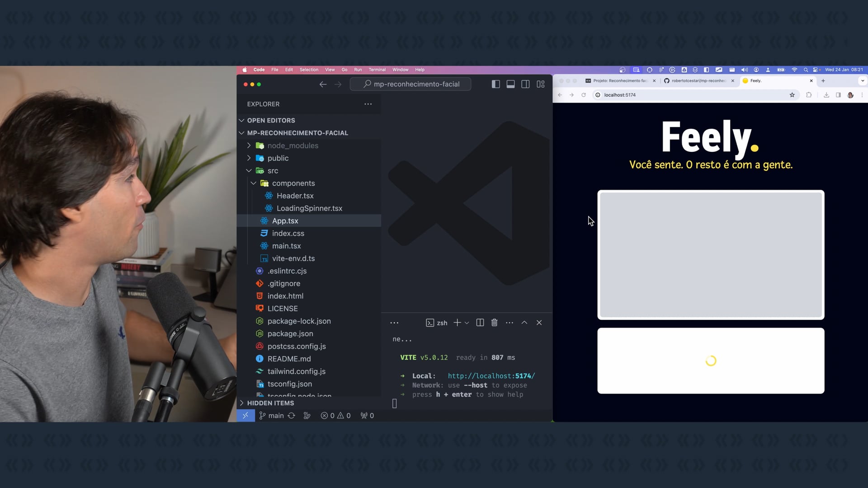
Task: Click the mp-reconhecimento-facial search box
Action: pos(410,84)
